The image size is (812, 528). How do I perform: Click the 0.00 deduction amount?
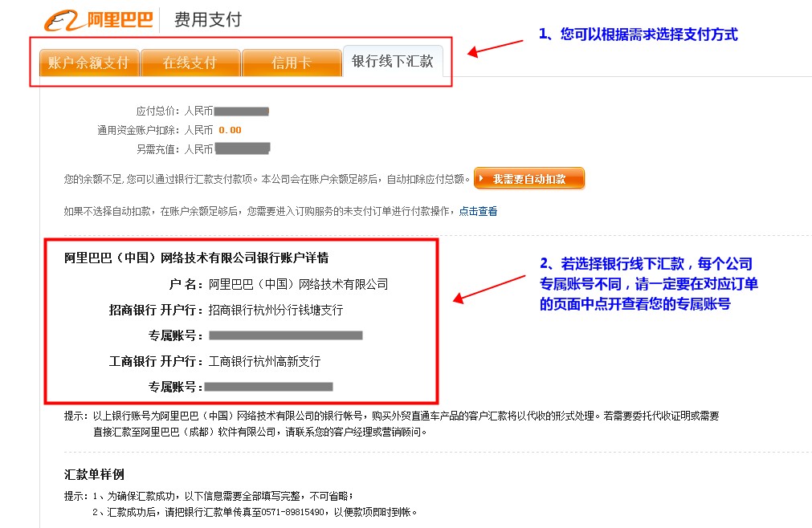pyautogui.click(x=230, y=130)
